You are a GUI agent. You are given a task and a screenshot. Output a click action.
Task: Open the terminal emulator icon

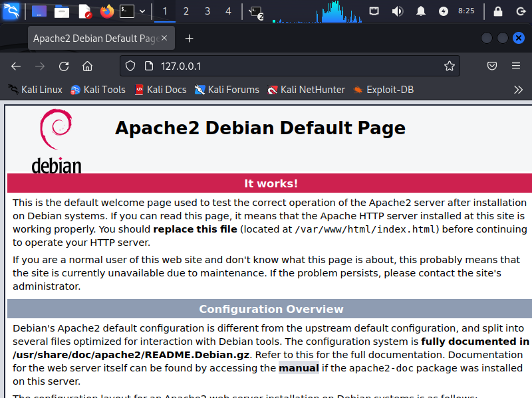click(127, 11)
